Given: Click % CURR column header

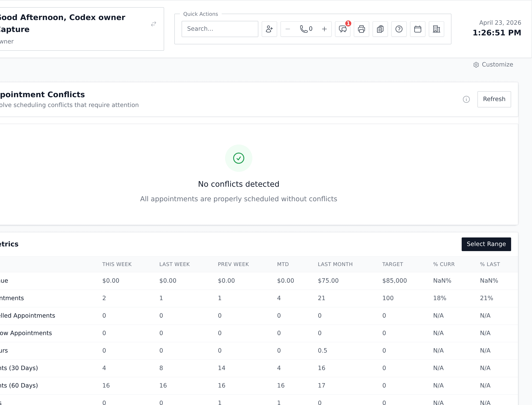Looking at the screenshot, I should (x=444, y=264).
